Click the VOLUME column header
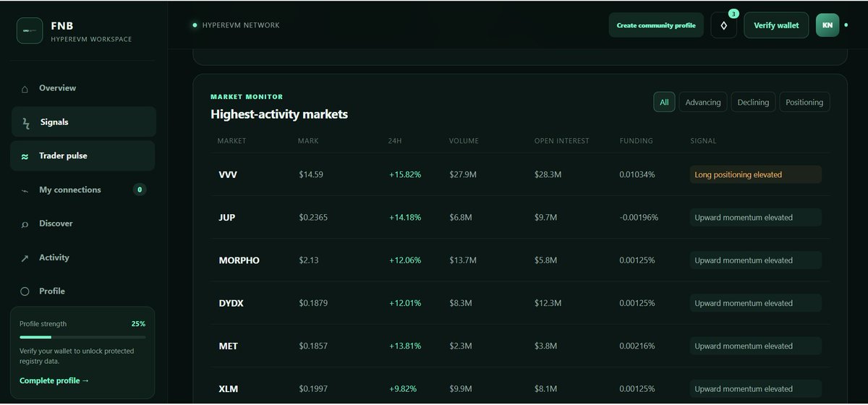The width and height of the screenshot is (868, 405). tap(464, 141)
